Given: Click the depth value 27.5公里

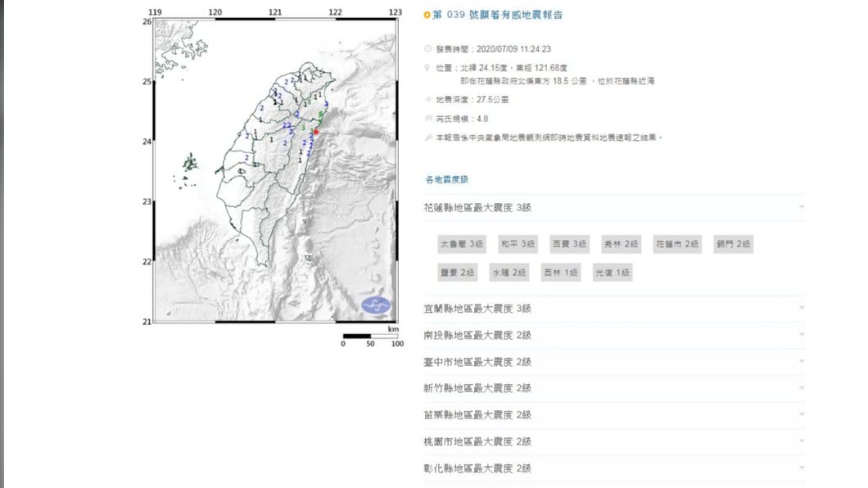Looking at the screenshot, I should [493, 100].
